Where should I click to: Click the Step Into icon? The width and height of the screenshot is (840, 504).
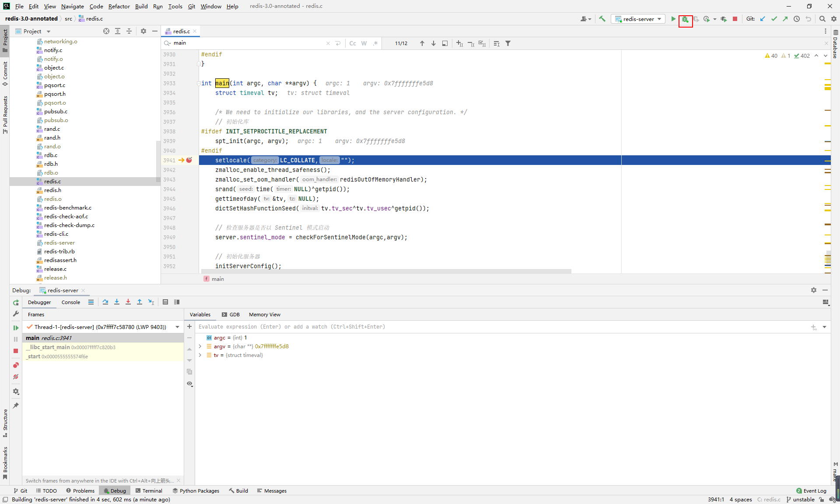117,302
